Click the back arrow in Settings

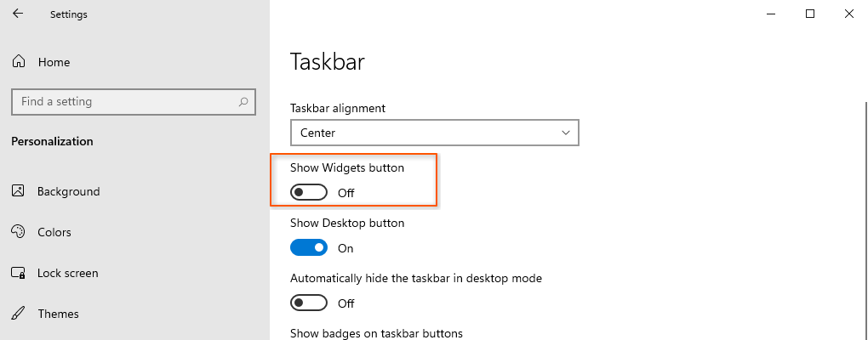18,14
